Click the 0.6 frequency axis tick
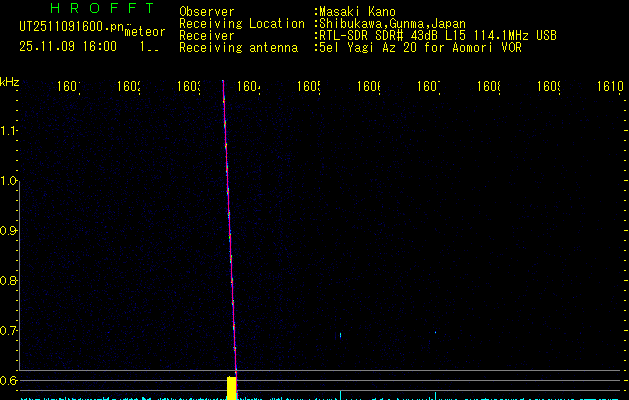 click(x=9, y=380)
